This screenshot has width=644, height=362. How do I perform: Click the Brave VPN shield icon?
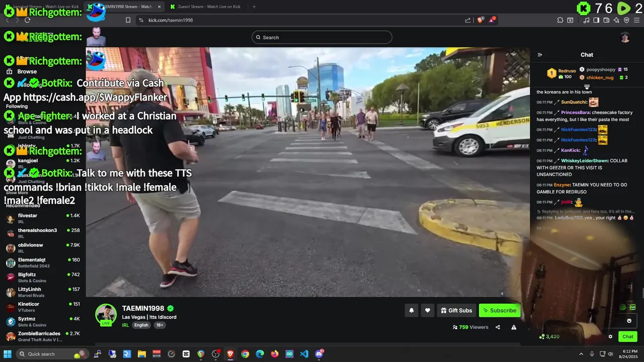[x=626, y=20]
